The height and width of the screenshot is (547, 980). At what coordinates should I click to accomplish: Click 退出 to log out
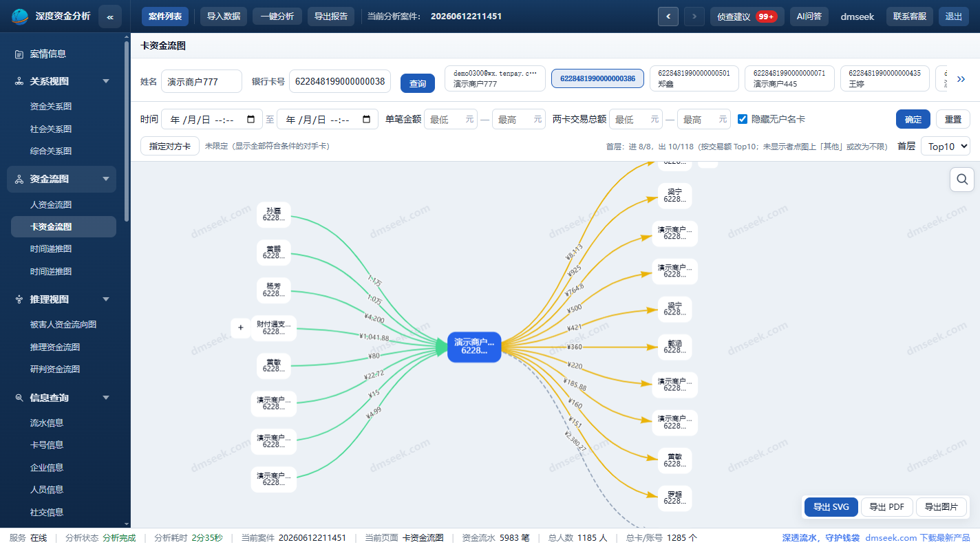pos(954,17)
